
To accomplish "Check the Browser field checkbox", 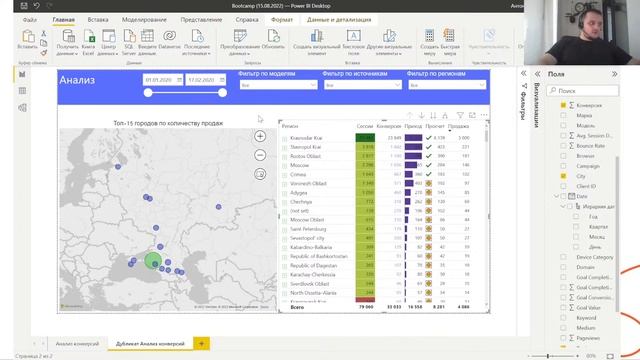I will coord(563,156).
